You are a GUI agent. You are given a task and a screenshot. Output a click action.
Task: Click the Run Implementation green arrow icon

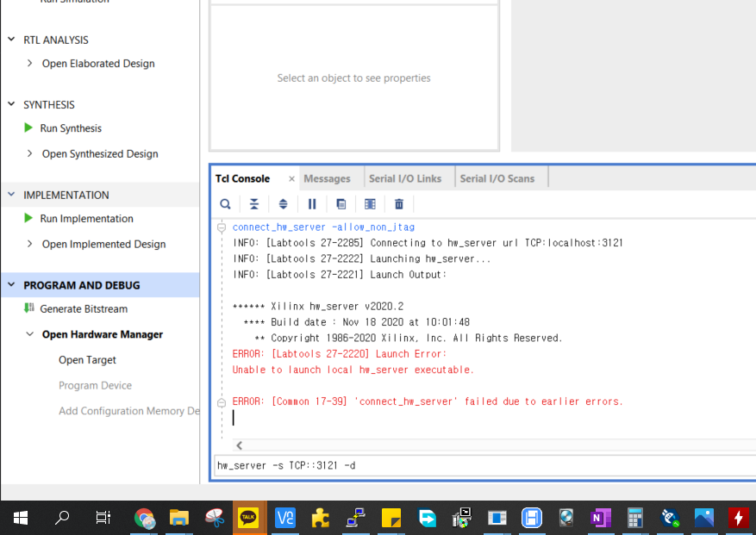(x=28, y=218)
